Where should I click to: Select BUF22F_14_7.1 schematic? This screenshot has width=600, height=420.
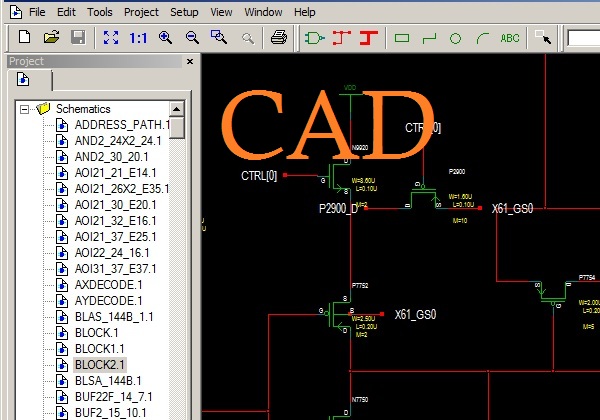pos(113,397)
